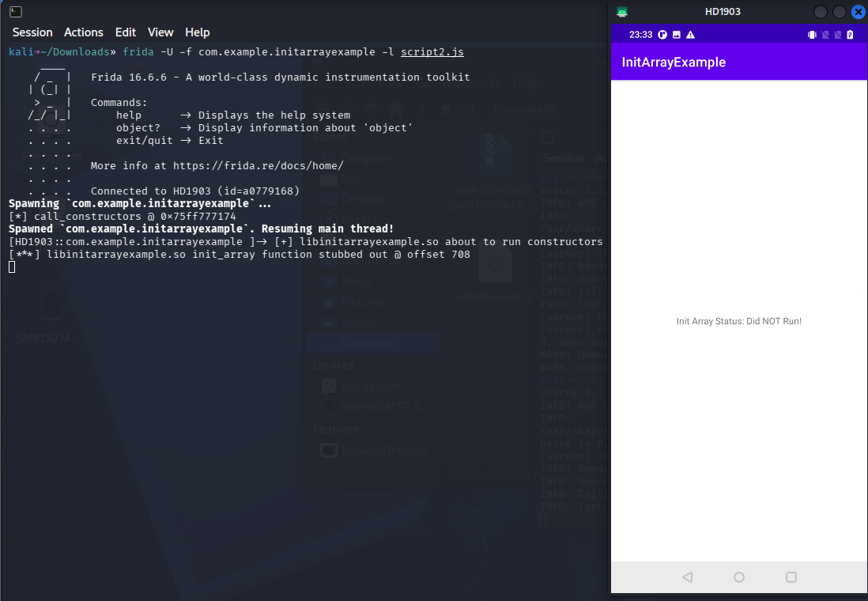Tap the warning triangle status bar icon
Image resolution: width=868 pixels, height=601 pixels.
(x=690, y=35)
